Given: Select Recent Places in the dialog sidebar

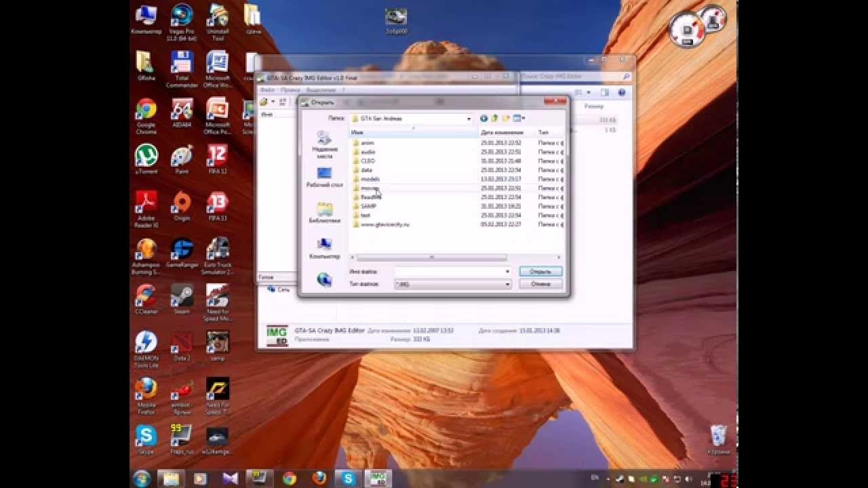Looking at the screenshot, I should click(x=324, y=144).
